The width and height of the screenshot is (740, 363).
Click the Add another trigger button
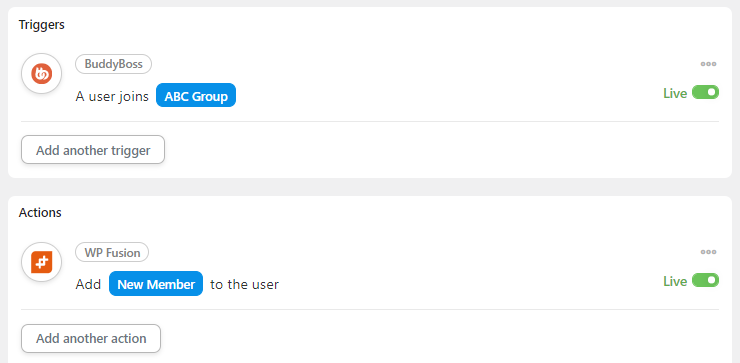pyautogui.click(x=93, y=150)
